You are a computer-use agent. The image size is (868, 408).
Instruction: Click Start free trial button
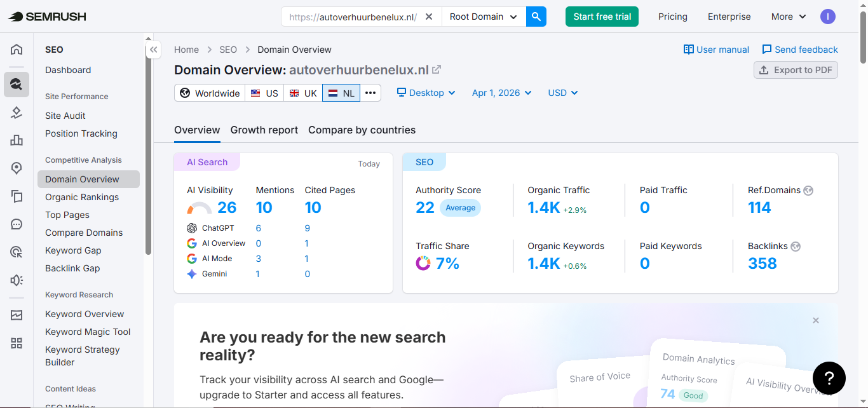tap(602, 17)
